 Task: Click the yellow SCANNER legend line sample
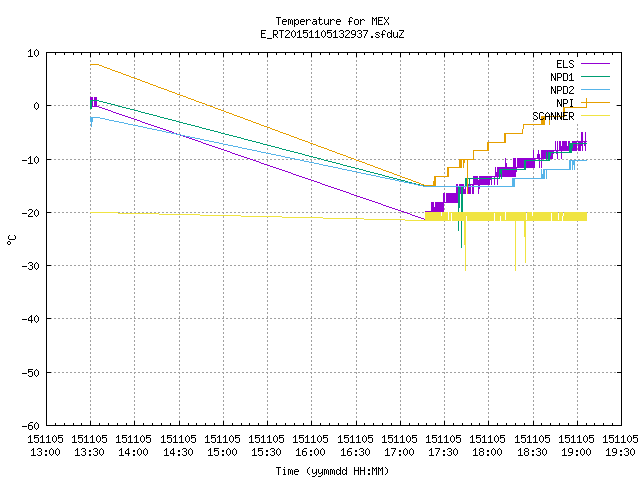(595, 116)
